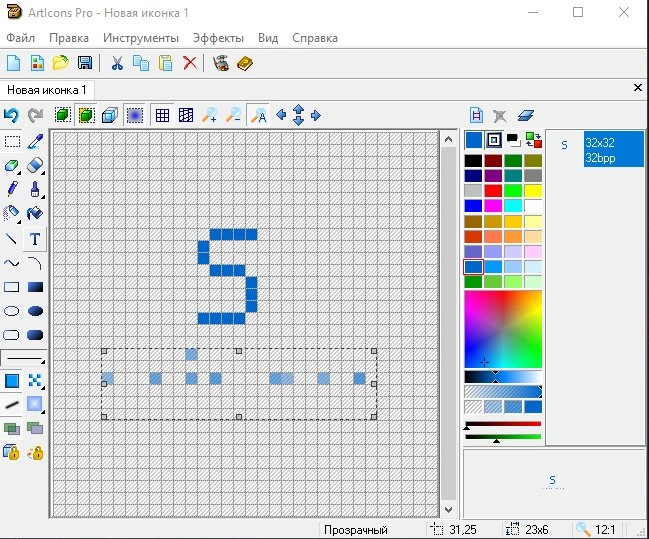Zoom in with the plus magnifier
The width and height of the screenshot is (649, 539).
click(210, 115)
